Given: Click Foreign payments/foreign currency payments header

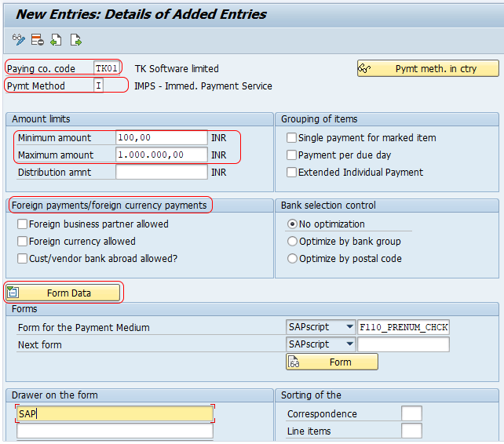Looking at the screenshot, I should [x=109, y=206].
